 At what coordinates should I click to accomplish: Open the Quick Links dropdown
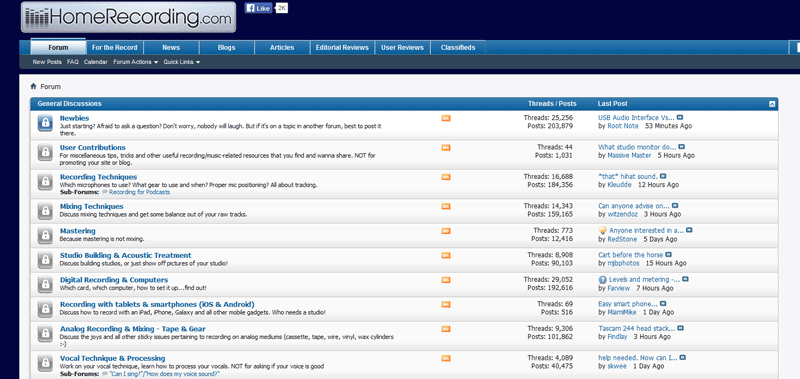pos(182,62)
